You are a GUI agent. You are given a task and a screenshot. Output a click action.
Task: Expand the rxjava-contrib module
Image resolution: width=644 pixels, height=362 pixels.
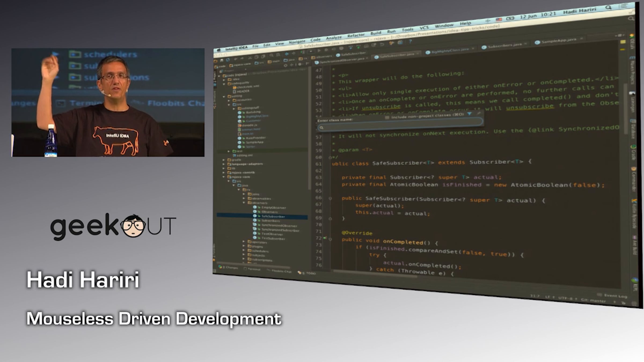tap(224, 172)
